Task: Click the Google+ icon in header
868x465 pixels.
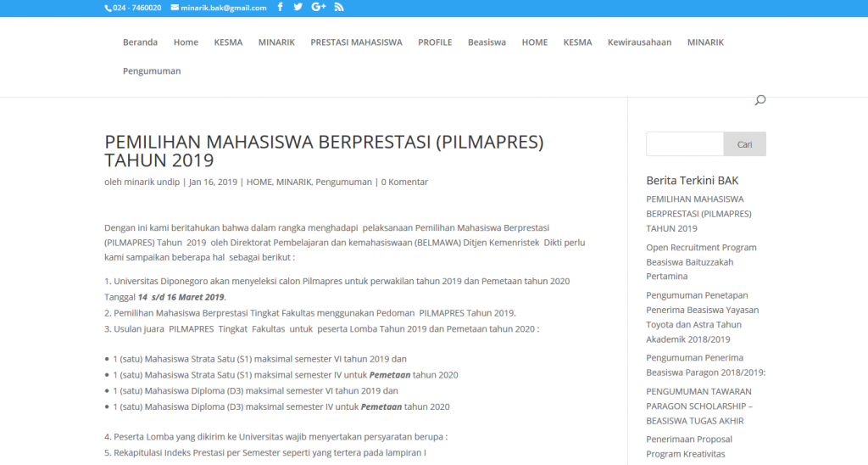Action: tap(319, 8)
